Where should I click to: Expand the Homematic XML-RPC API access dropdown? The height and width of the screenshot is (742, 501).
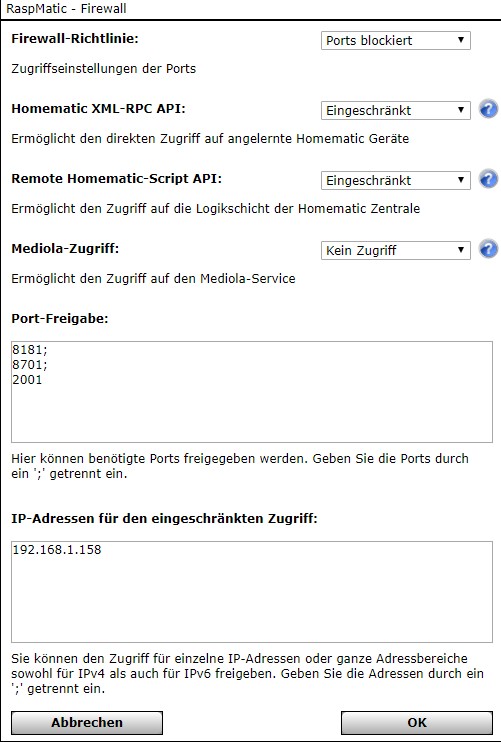tap(396, 110)
